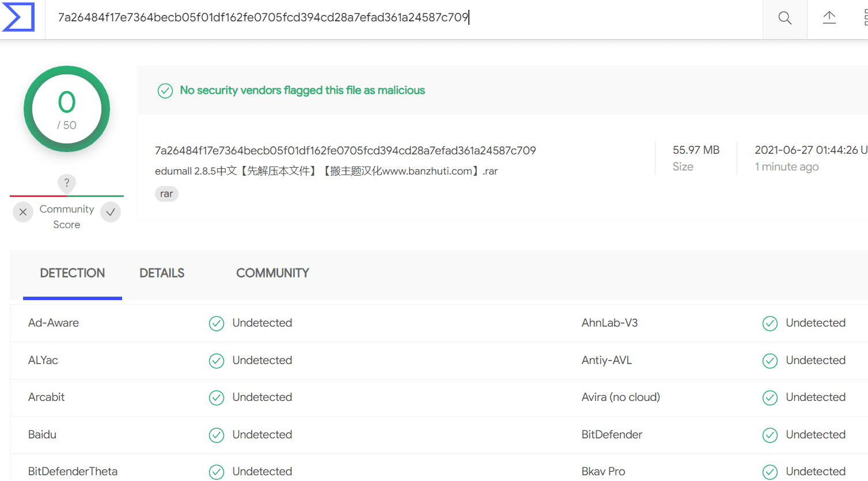The image size is (868, 481).
Task: Switch to the DETAILS tab
Action: click(x=162, y=273)
